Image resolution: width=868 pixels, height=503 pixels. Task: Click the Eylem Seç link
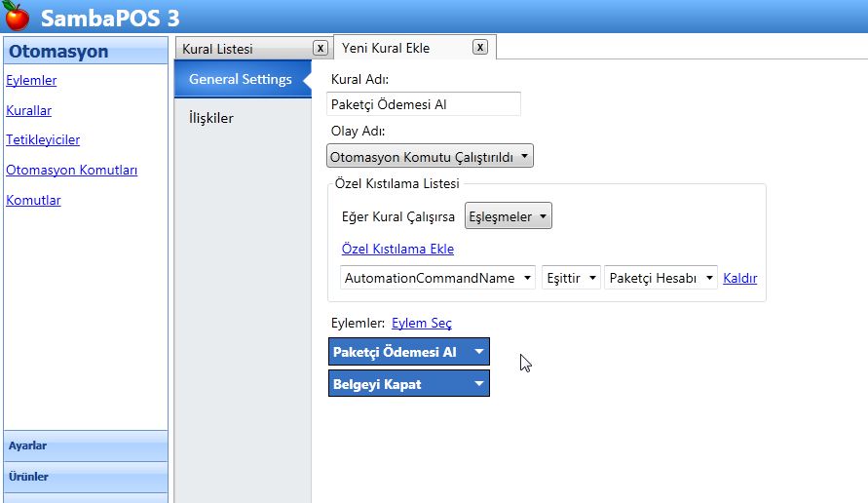coord(421,323)
